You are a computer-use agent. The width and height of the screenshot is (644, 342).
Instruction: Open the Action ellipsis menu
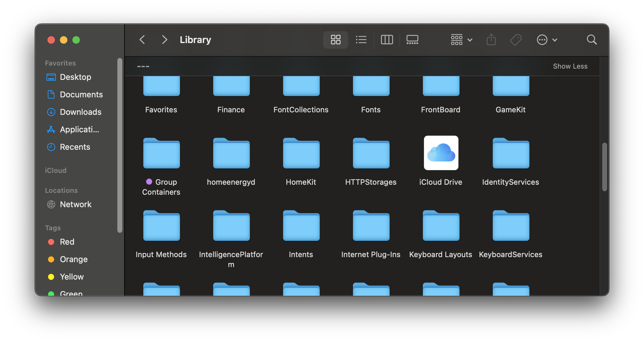tap(547, 40)
